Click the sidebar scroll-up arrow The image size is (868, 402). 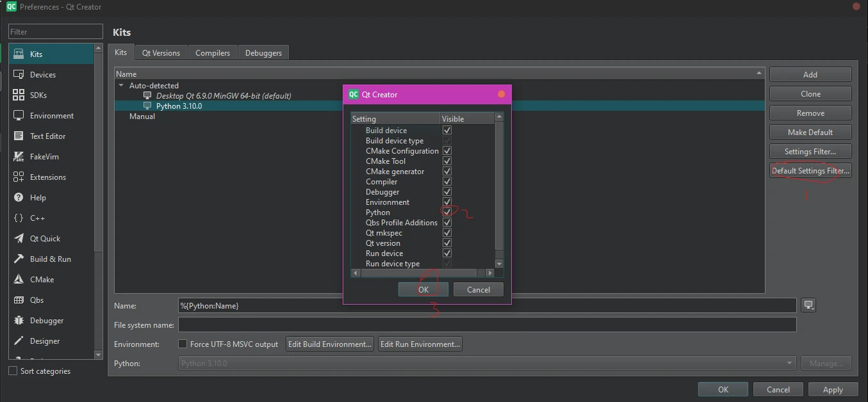tap(98, 48)
